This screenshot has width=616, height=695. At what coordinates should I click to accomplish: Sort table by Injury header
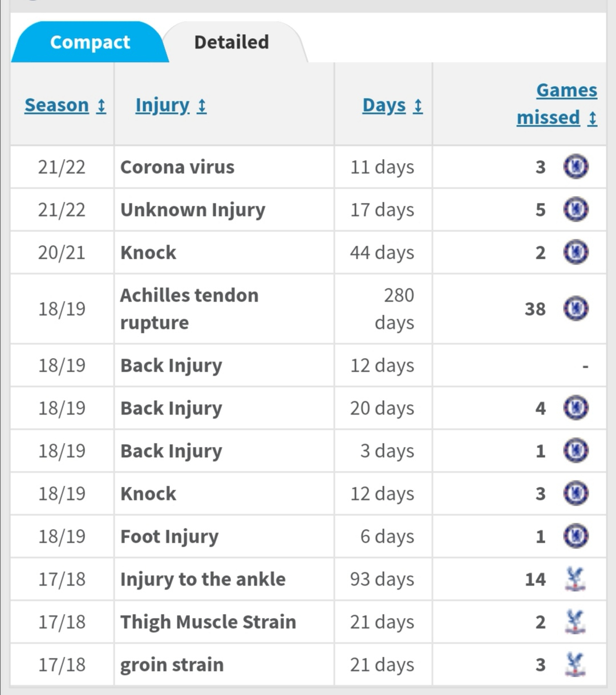click(163, 105)
